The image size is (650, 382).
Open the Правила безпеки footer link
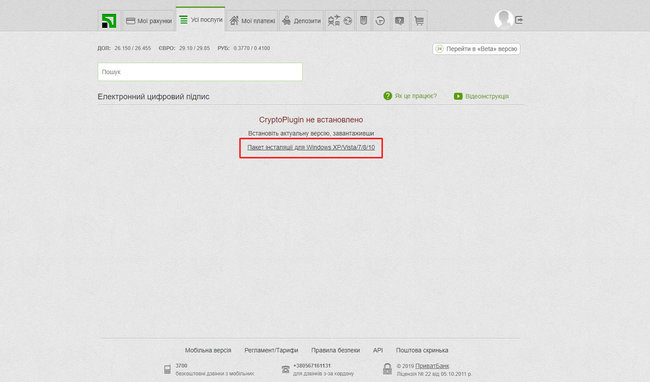point(335,350)
